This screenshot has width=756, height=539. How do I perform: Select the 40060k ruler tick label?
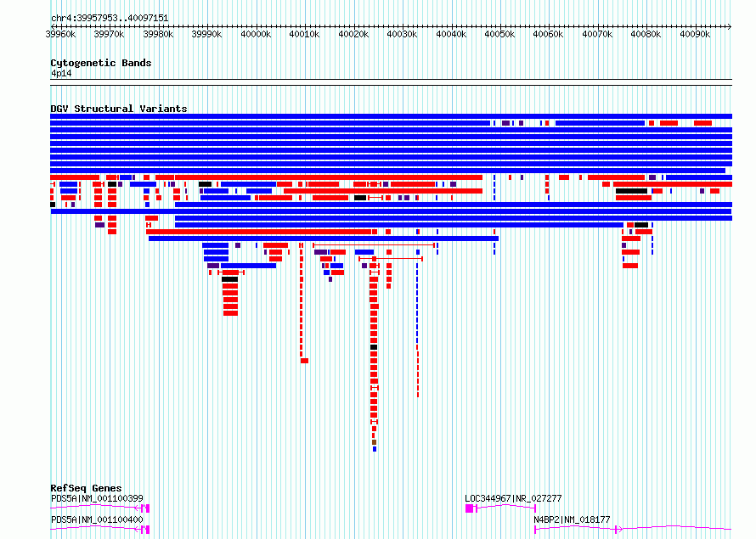(x=548, y=34)
